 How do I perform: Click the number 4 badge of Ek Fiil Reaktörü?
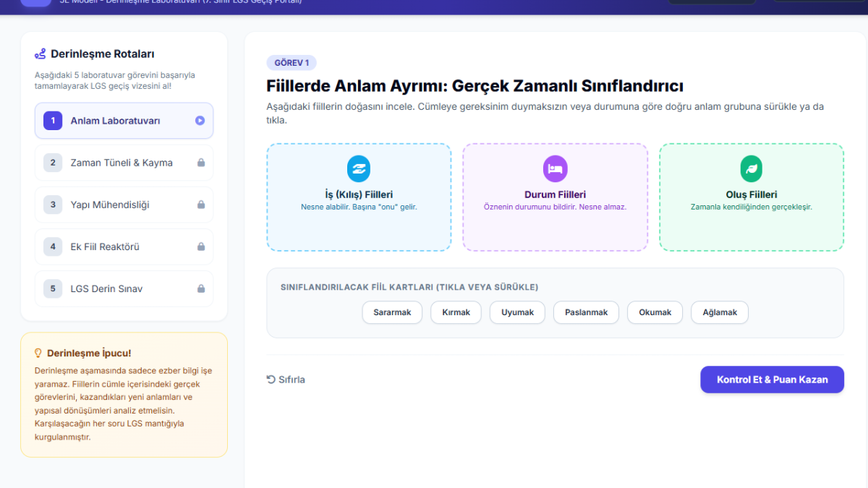pyautogui.click(x=53, y=247)
